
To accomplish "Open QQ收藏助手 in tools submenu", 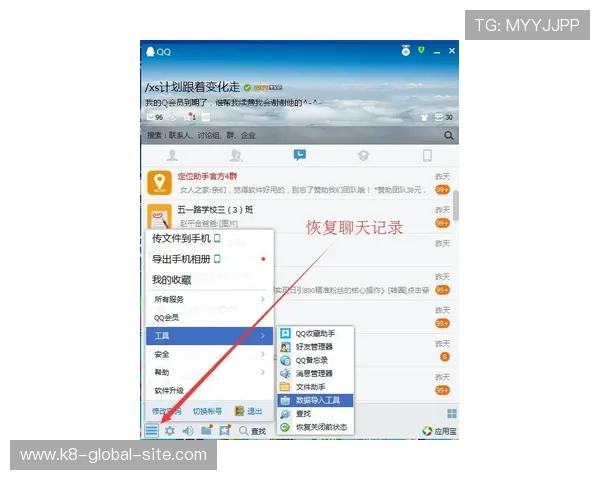I will (315, 333).
